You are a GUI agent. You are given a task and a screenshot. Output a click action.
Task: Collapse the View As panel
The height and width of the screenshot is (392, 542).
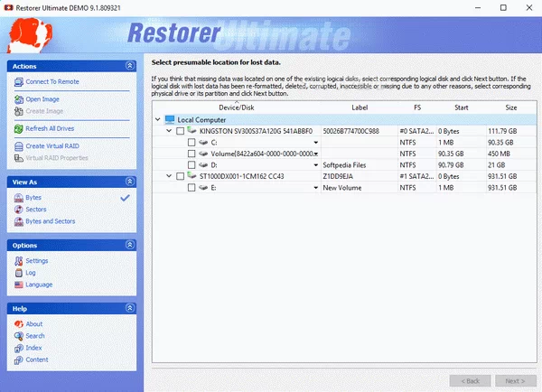[x=129, y=182]
